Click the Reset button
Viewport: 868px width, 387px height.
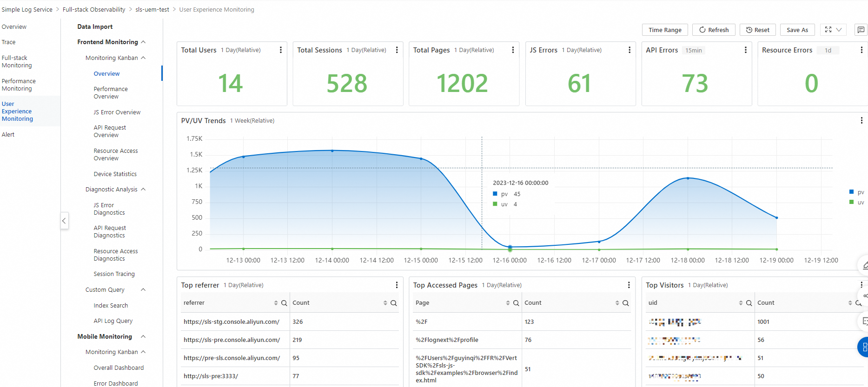click(757, 30)
